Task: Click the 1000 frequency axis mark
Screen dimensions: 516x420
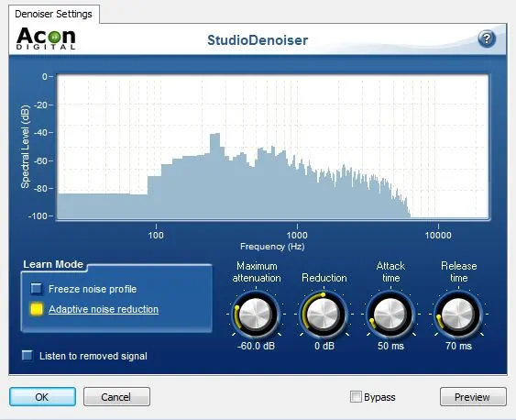Action: (x=297, y=236)
